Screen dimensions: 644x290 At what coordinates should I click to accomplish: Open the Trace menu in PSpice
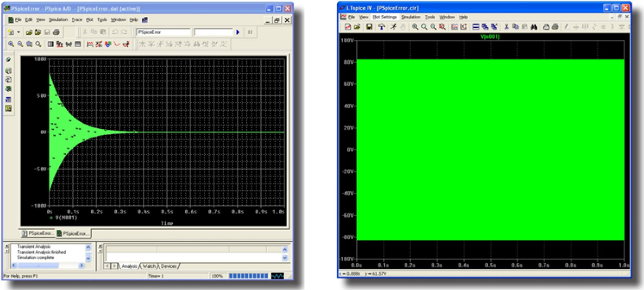[x=77, y=20]
